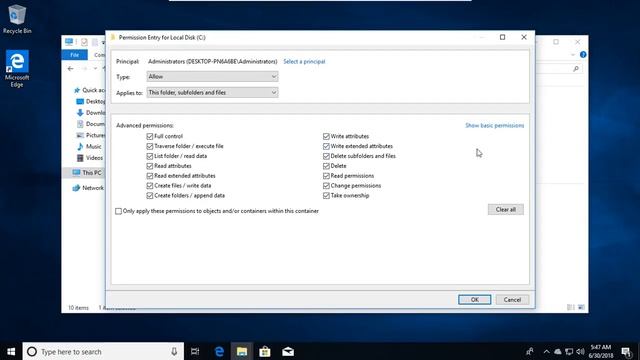Open the People icon in the system tray
640x360 pixels.
point(530,351)
